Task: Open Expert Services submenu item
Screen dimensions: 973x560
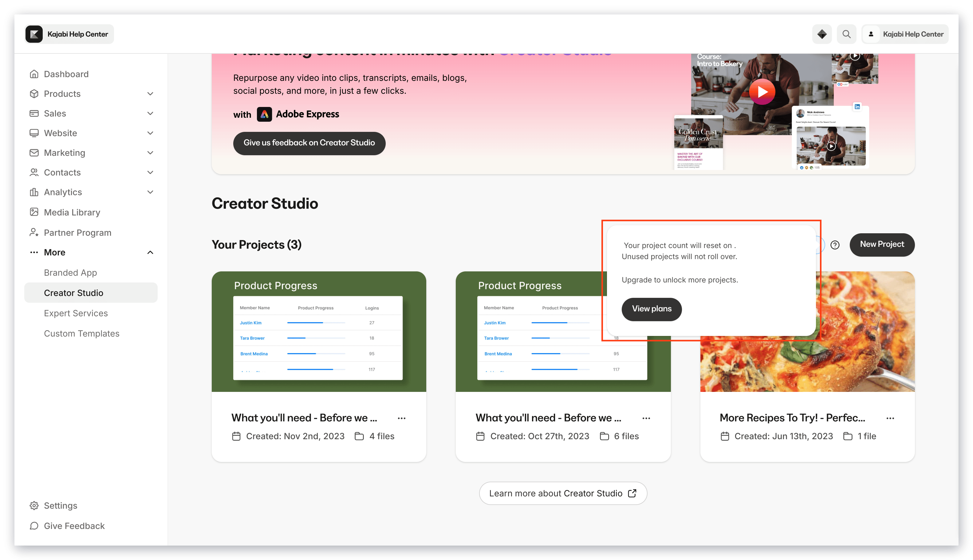Action: click(x=76, y=313)
